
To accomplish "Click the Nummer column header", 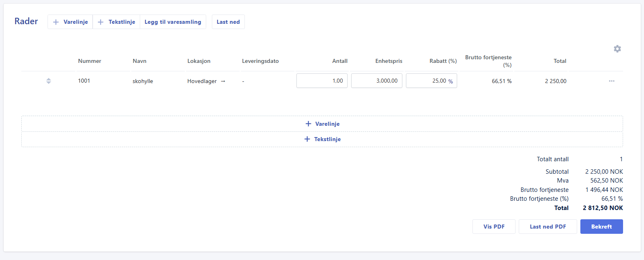I will click(x=89, y=61).
